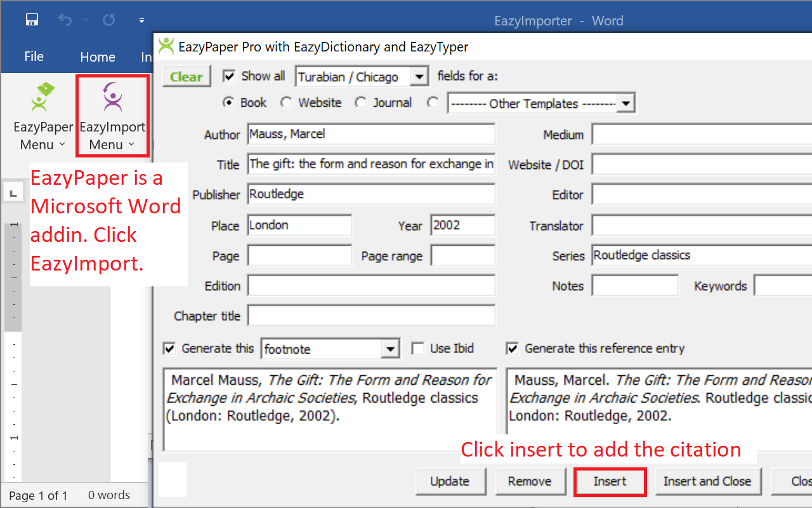Click the reference entry preview box
This screenshot has height=508, width=812.
(x=659, y=410)
